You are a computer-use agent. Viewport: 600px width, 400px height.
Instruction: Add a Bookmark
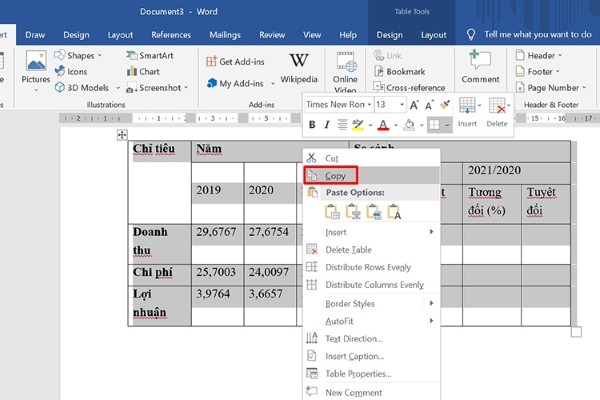399,72
